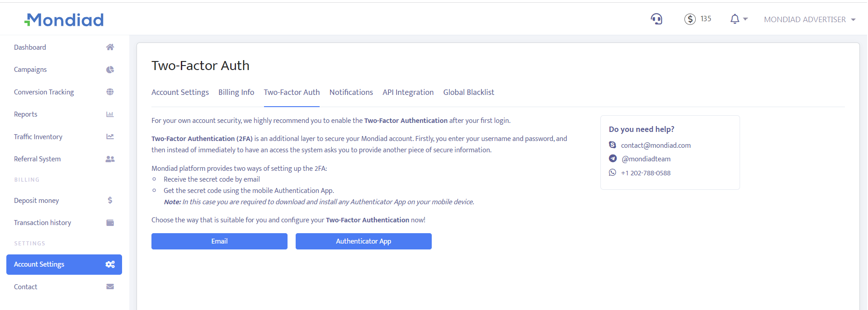Click the WhatsApp icon in help box
The width and height of the screenshot is (868, 310).
pyautogui.click(x=613, y=172)
